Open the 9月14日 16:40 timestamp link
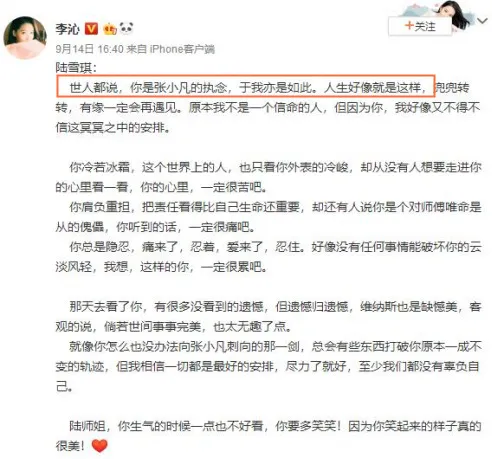492x459 pixels. point(90,49)
